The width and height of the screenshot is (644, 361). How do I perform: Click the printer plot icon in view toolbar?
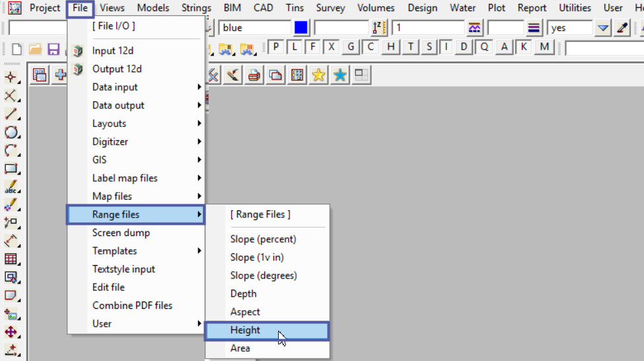(x=254, y=75)
